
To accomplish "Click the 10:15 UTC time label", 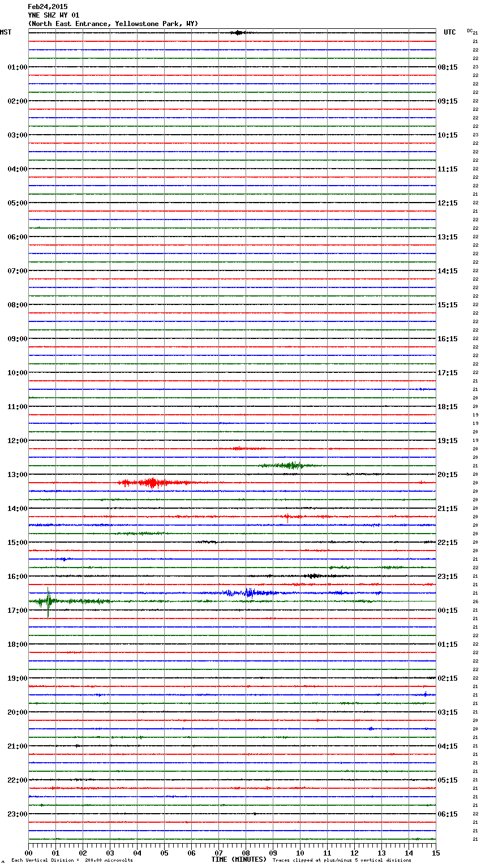I will point(448,135).
